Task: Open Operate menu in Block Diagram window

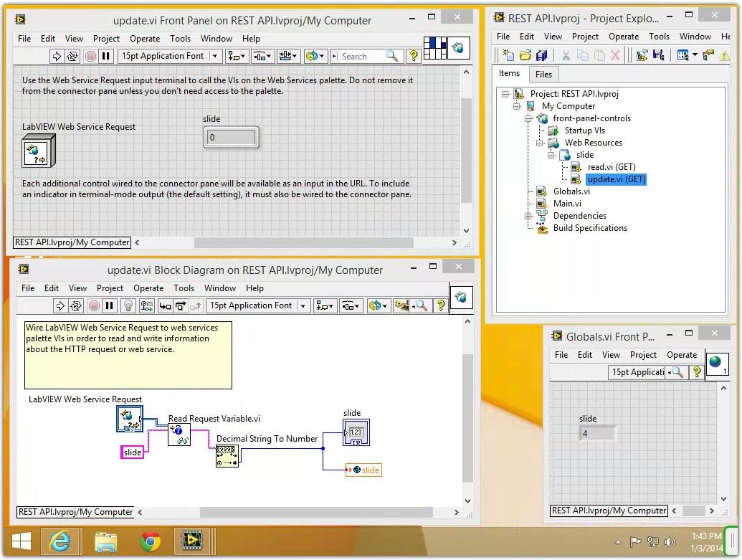Action: tap(148, 288)
